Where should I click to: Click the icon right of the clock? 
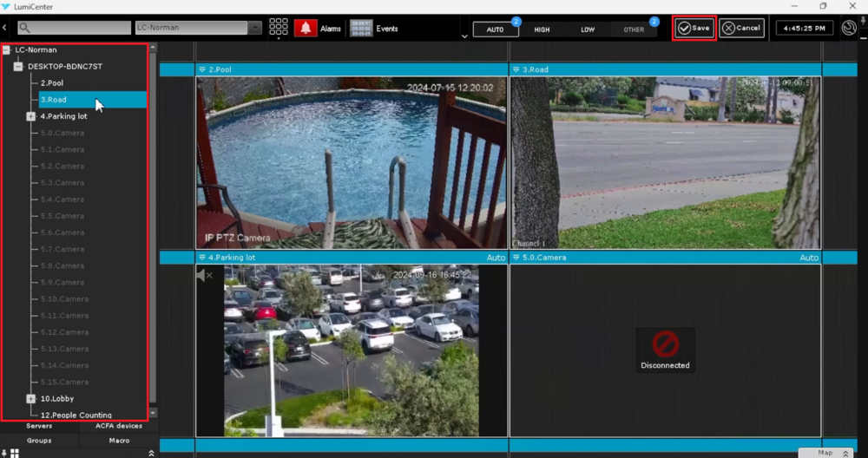(x=849, y=28)
